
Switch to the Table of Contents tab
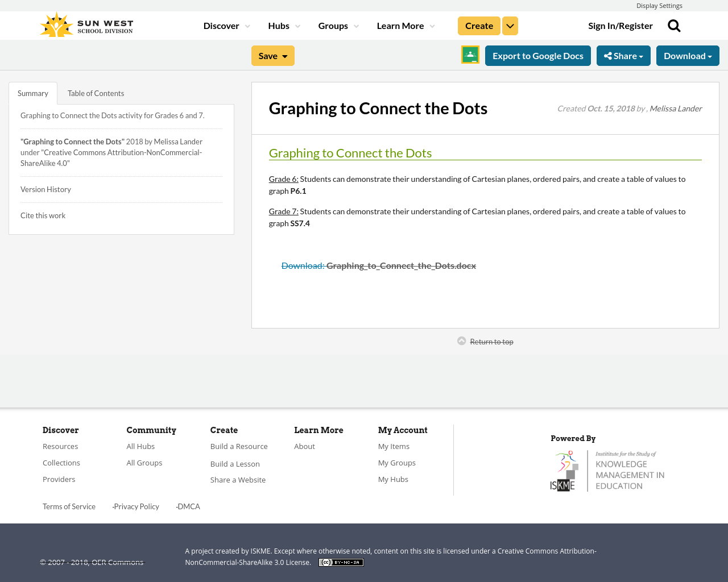click(x=96, y=92)
